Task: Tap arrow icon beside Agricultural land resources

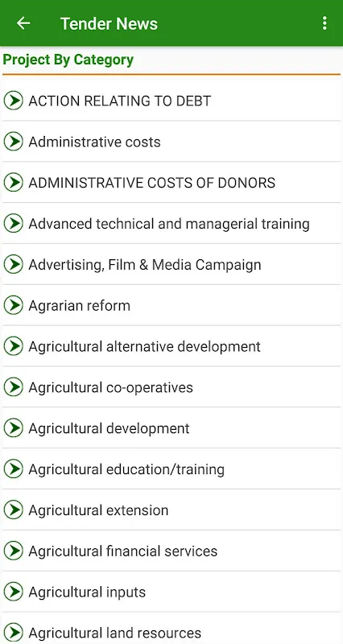Action: pyautogui.click(x=14, y=633)
